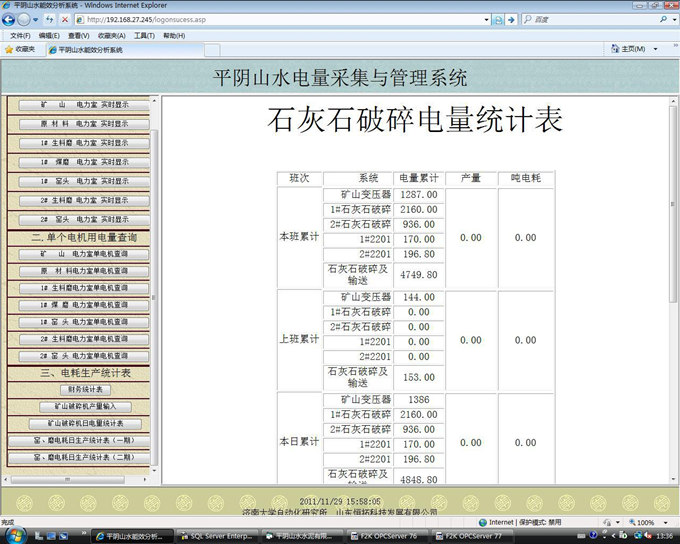Click the red Stop loading X icon
Image resolution: width=680 pixels, height=544 pixels.
click(65, 19)
